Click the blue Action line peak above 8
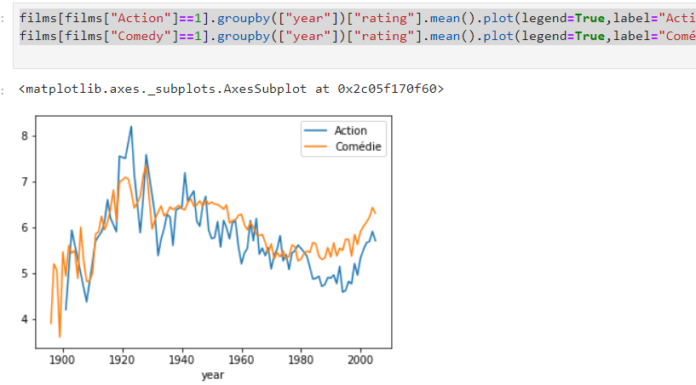 131,127
